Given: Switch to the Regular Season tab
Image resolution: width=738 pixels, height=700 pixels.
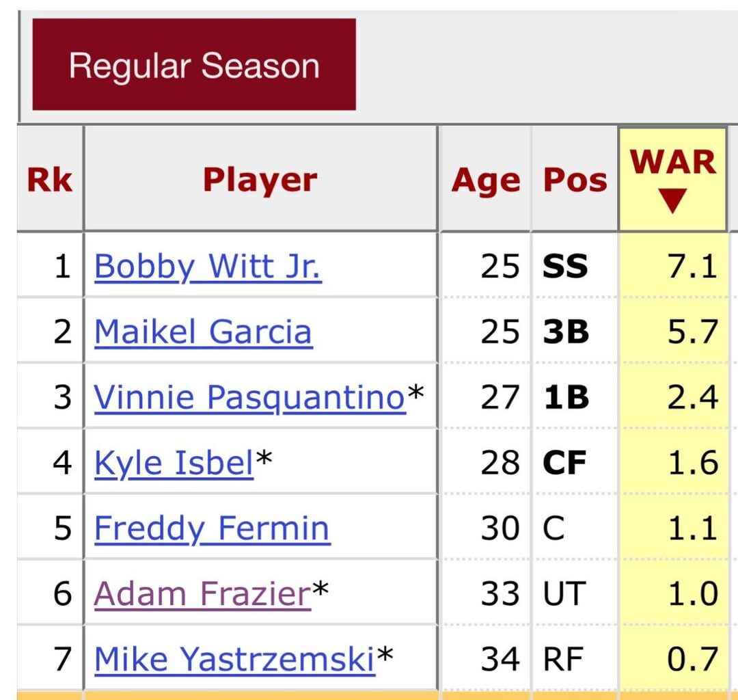Looking at the screenshot, I should [193, 66].
